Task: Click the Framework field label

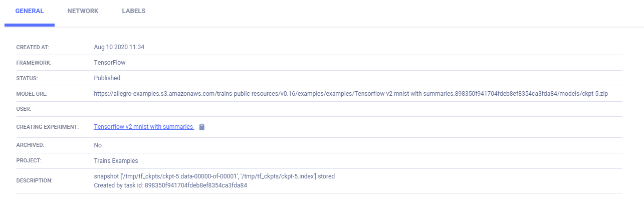Action: 34,63
